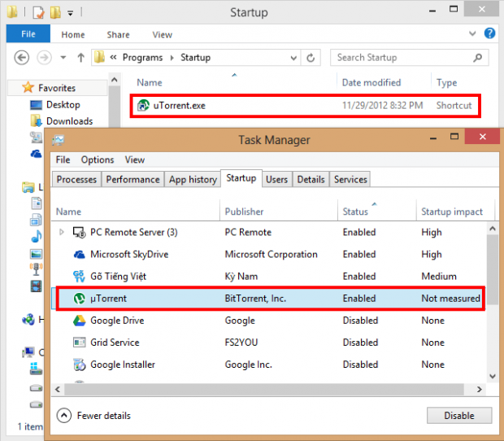
Task: Open Task Manager Options menu
Action: 98,159
